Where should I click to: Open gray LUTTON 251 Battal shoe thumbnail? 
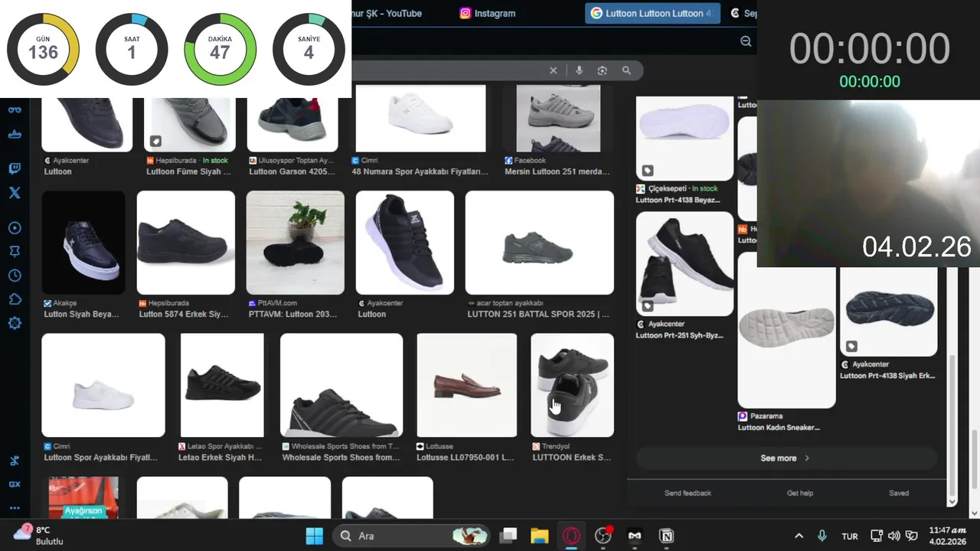(x=540, y=243)
